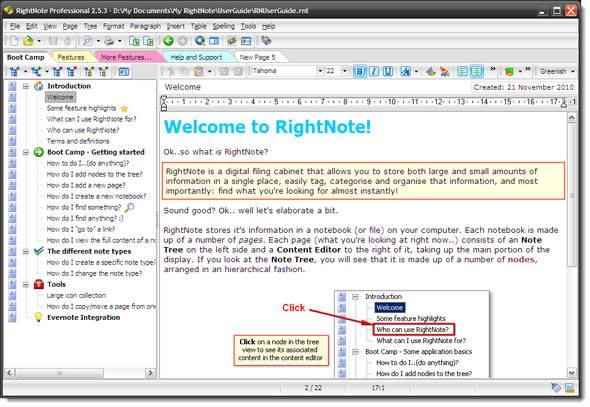The image size is (590, 407).
Task: Click the right arrow of tree horizontal scrollbar
Action: pos(150,373)
